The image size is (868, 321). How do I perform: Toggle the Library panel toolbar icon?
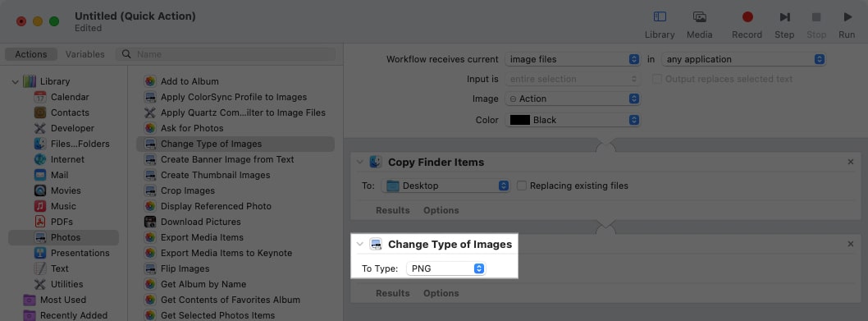[660, 16]
